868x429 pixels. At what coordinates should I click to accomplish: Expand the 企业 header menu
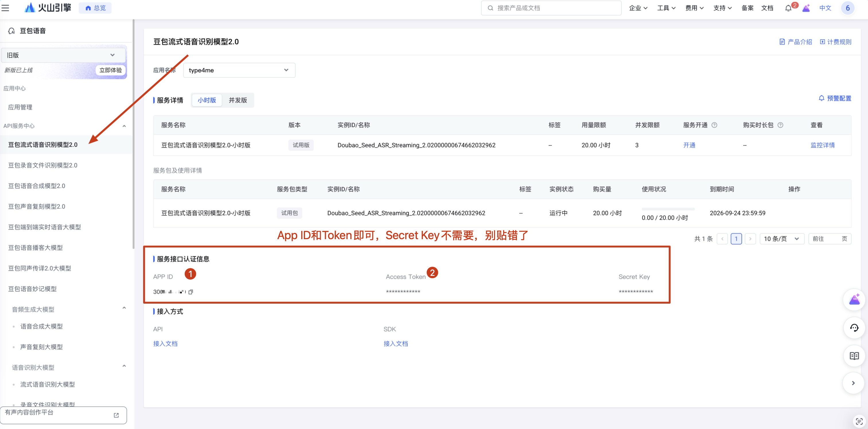[638, 8]
